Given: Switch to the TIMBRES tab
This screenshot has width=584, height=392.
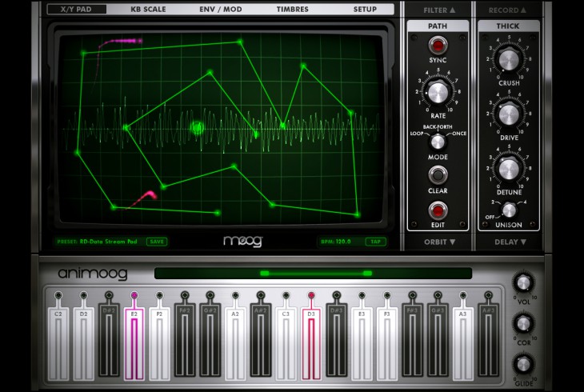Looking at the screenshot, I should point(292,9).
